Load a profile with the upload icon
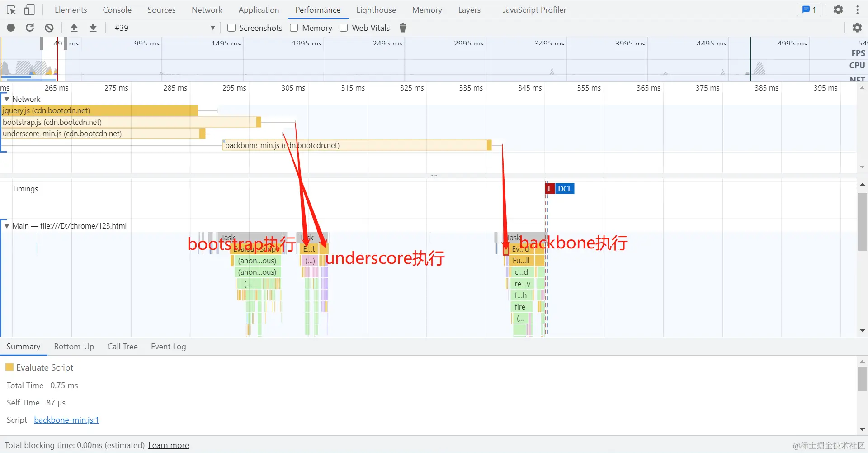The width and height of the screenshot is (868, 453). click(x=74, y=28)
